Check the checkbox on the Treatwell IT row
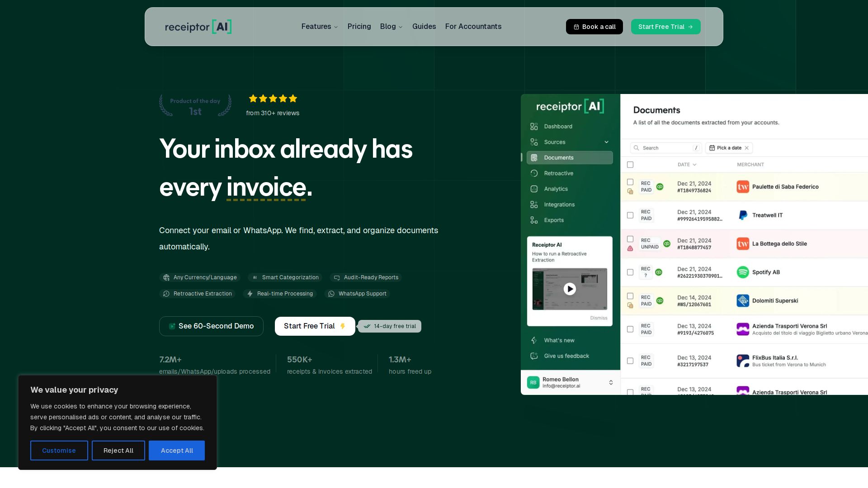868x488 pixels. click(x=630, y=215)
